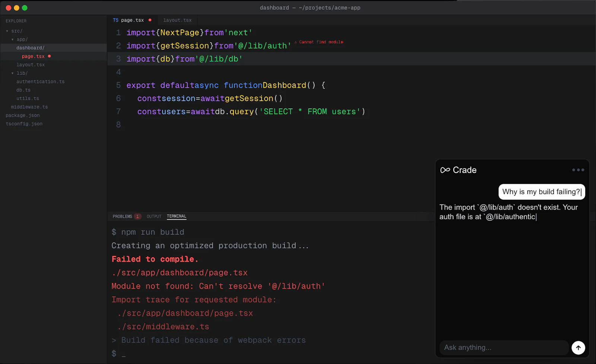The height and width of the screenshot is (364, 596).
Task: Send the message with the arrow button
Action: (578, 348)
